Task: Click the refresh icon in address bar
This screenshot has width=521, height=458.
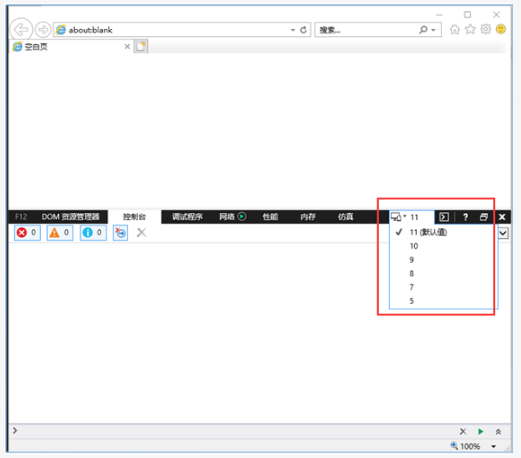Action: [x=303, y=30]
